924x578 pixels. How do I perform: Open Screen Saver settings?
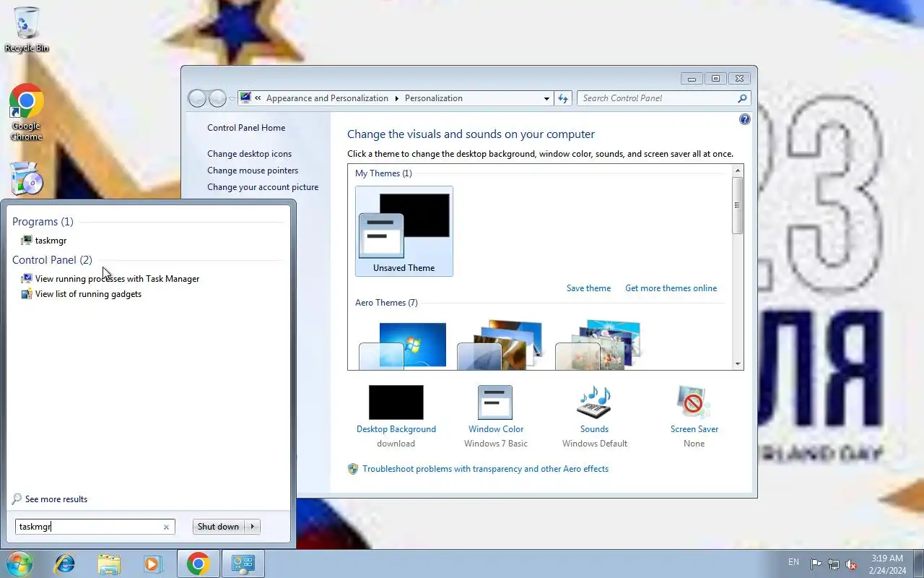(694, 415)
